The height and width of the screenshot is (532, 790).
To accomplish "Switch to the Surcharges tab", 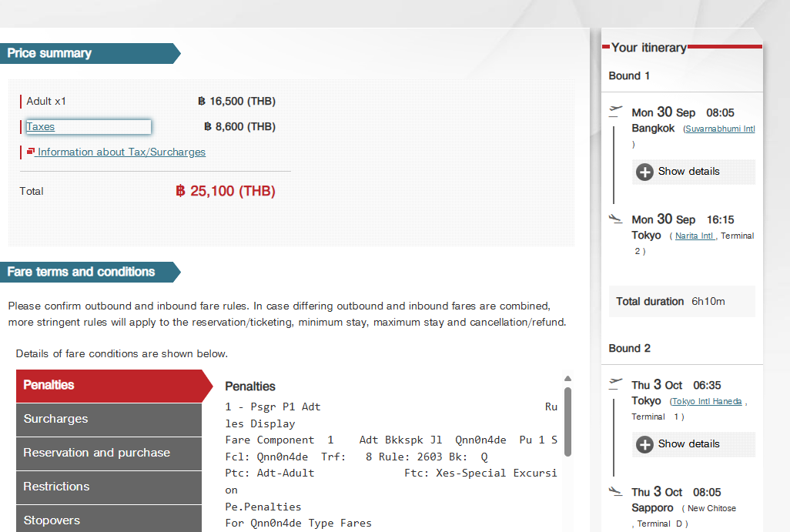I will [x=109, y=420].
